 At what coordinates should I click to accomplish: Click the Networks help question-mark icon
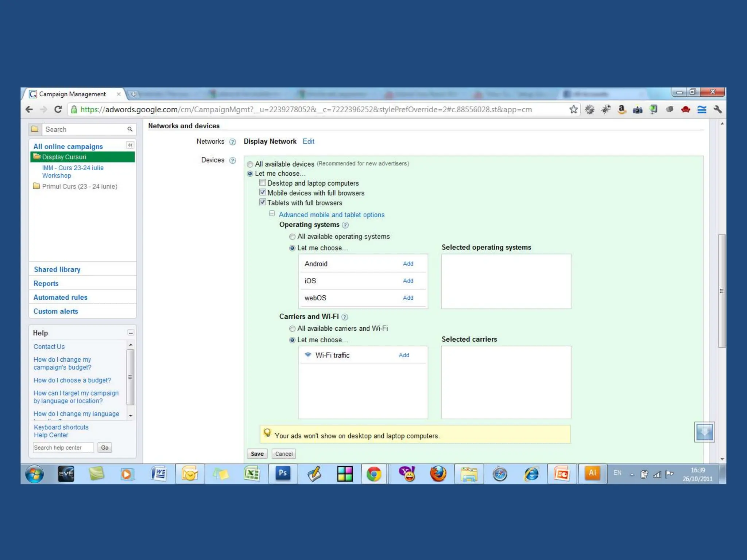tap(232, 142)
